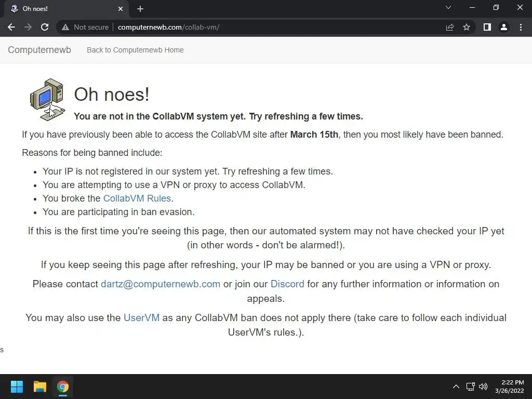
Task: Click the bold March 15th text
Action: click(x=314, y=135)
